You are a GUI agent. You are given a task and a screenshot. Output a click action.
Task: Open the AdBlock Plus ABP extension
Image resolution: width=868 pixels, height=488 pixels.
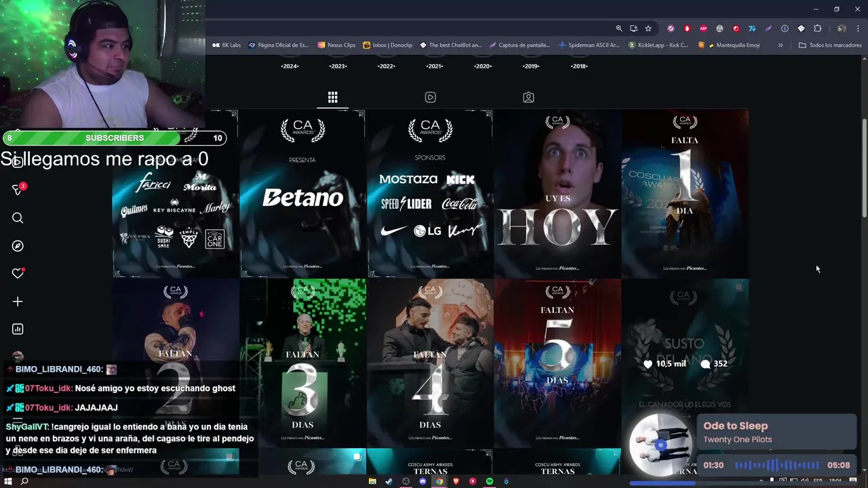tap(703, 28)
